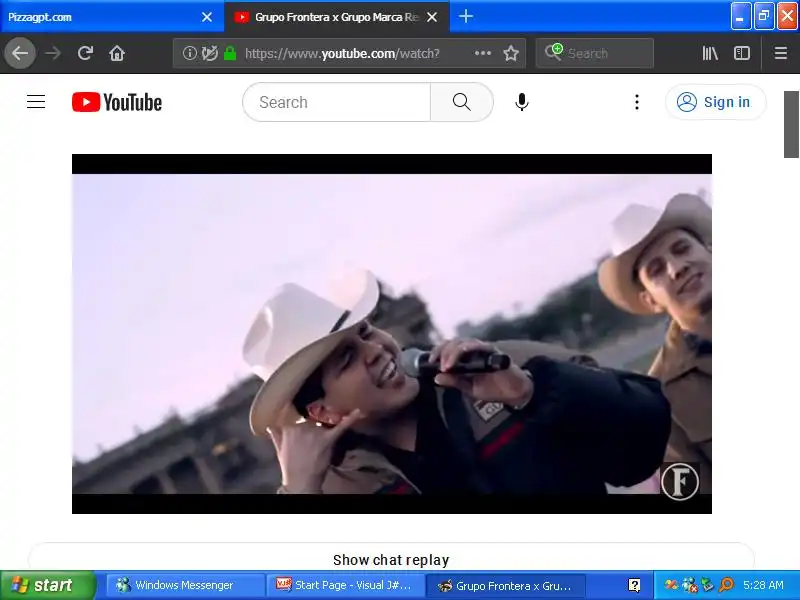800x600 pixels.
Task: Open YouTube settings three-dot menu
Action: [x=637, y=102]
